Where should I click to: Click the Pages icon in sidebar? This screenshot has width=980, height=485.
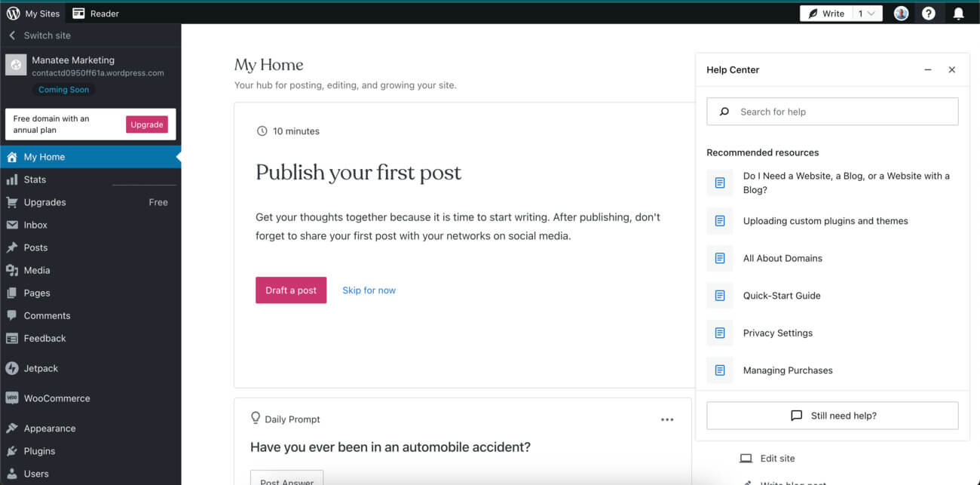pyautogui.click(x=12, y=293)
